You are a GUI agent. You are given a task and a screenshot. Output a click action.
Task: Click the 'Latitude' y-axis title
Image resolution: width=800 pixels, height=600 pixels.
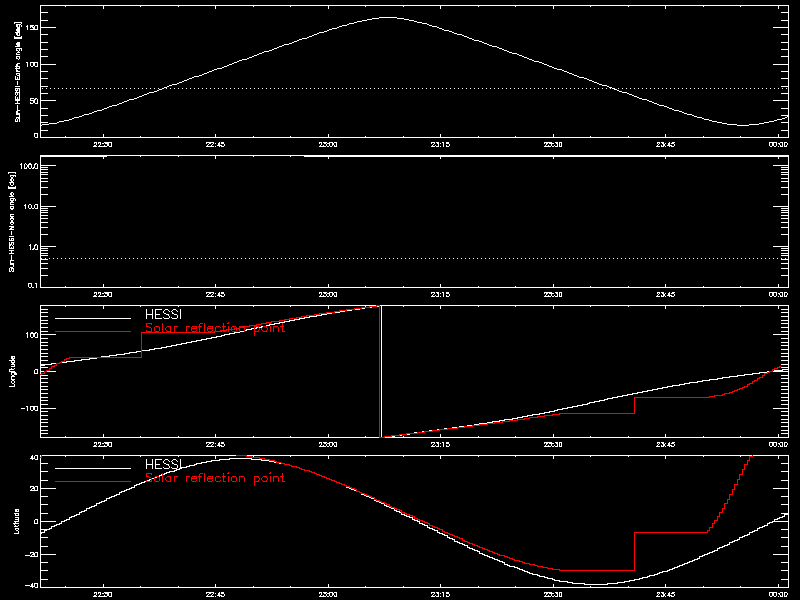[17, 521]
